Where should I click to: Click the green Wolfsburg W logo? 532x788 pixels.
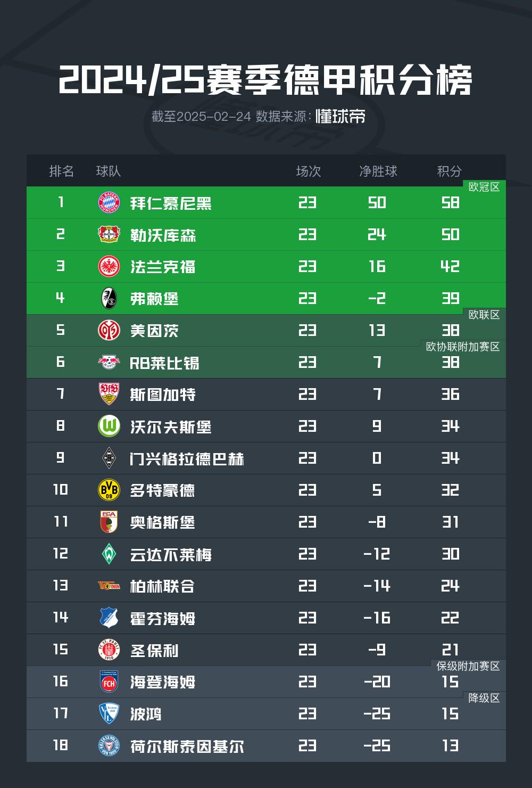click(109, 426)
